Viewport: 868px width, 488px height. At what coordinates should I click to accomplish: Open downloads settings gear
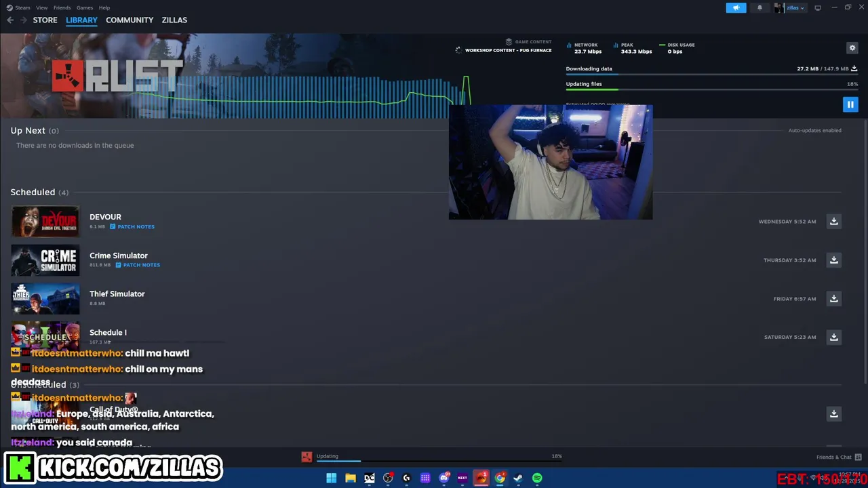tap(852, 47)
